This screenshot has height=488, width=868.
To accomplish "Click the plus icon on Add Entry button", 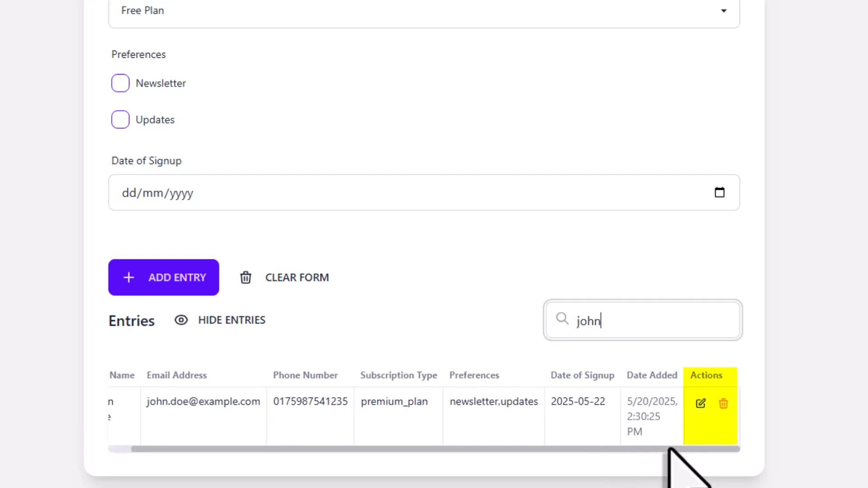I will [129, 277].
